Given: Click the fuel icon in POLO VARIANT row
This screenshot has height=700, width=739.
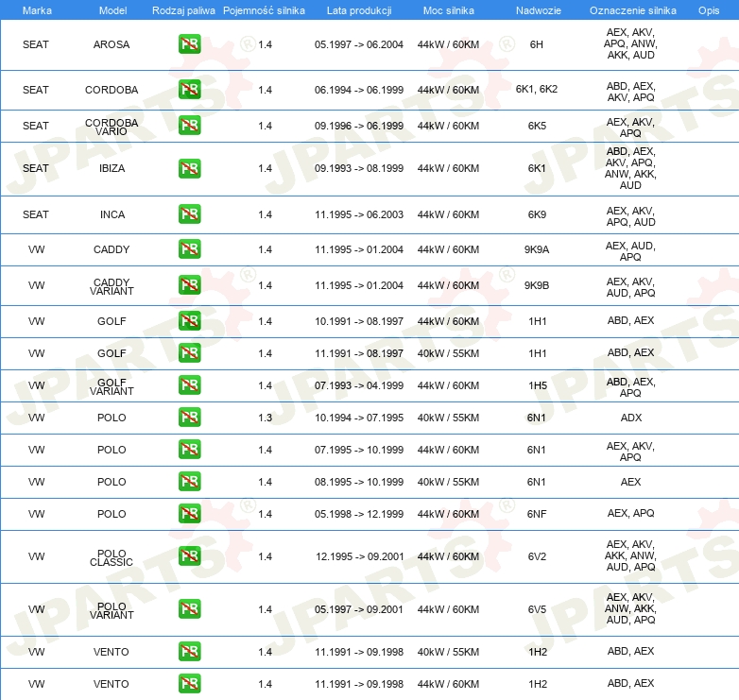Looking at the screenshot, I should pyautogui.click(x=189, y=609).
